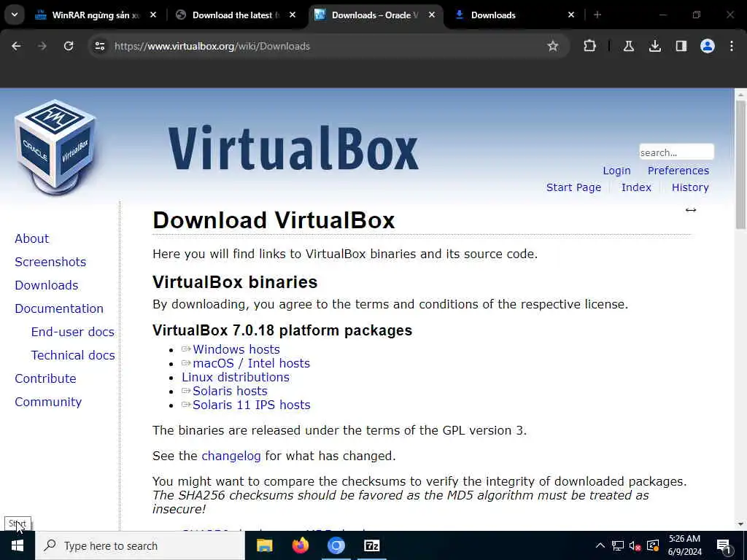Open Community in the sidebar
Image resolution: width=747 pixels, height=560 pixels.
(48, 402)
